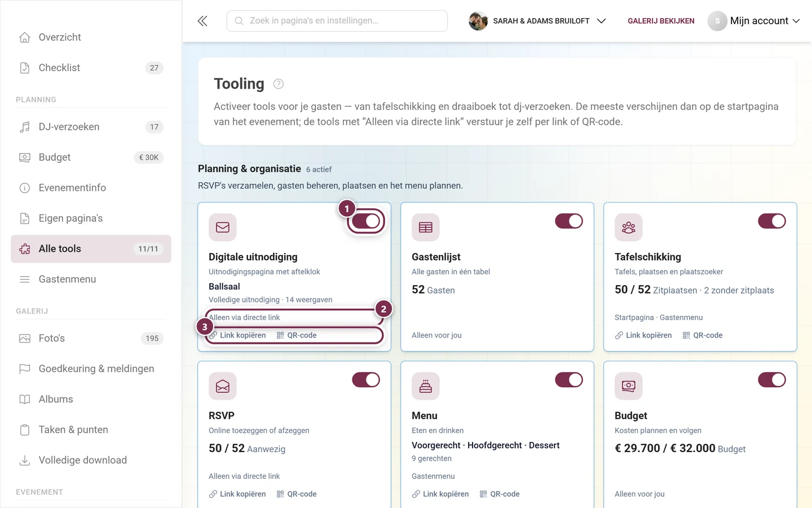Image resolution: width=812 pixels, height=508 pixels.
Task: Disable the Menu tool toggle
Action: click(x=569, y=380)
